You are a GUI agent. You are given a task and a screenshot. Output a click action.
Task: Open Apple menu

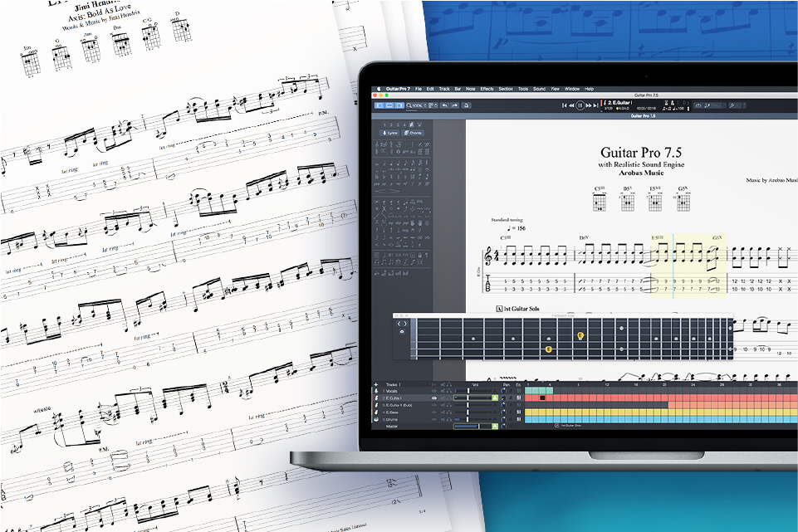378,89
